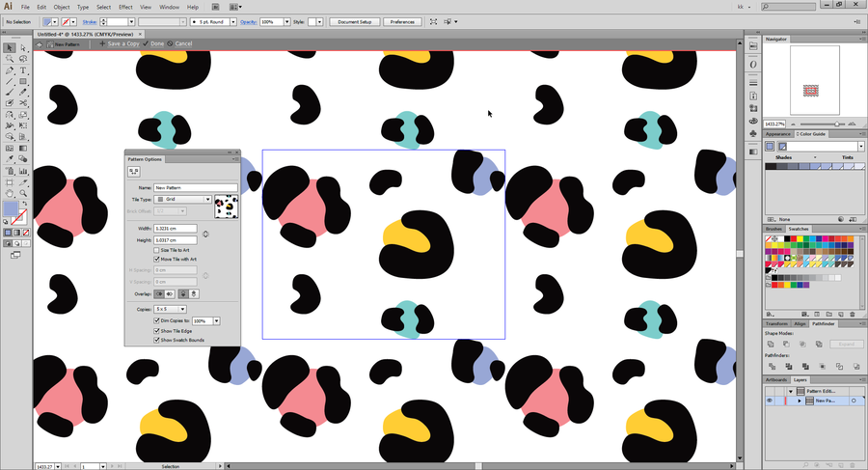Click the Fill color box in the toolbox
Image resolution: width=868 pixels, height=470 pixels.
pyautogui.click(x=10, y=208)
